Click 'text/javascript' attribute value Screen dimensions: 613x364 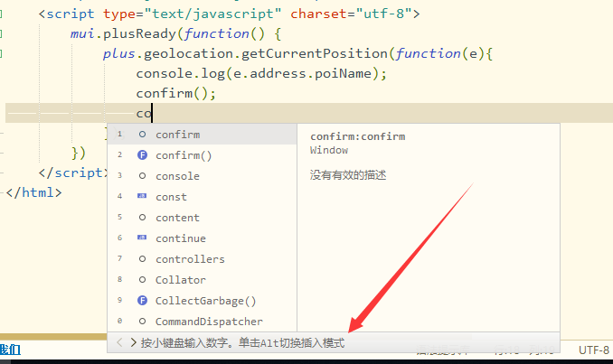212,14
